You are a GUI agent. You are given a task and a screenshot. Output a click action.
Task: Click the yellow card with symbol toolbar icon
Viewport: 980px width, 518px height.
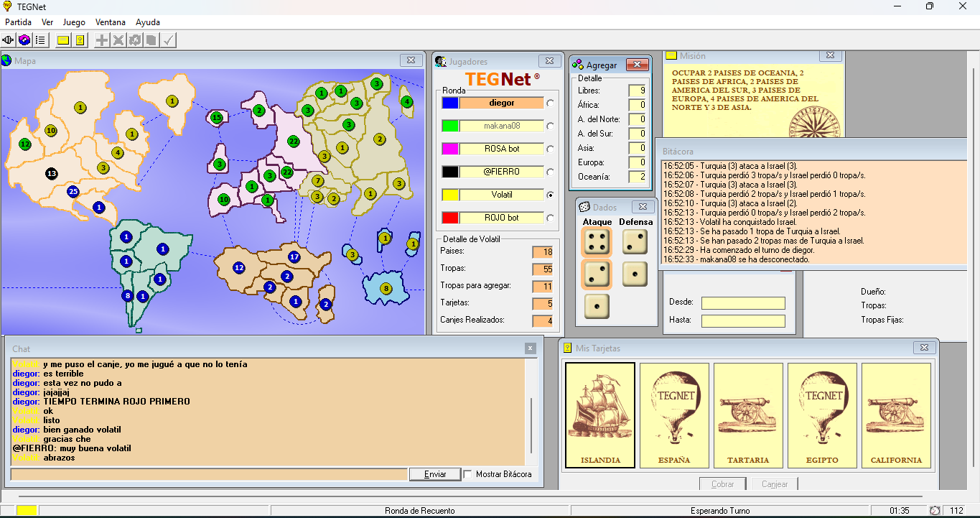pyautogui.click(x=80, y=40)
